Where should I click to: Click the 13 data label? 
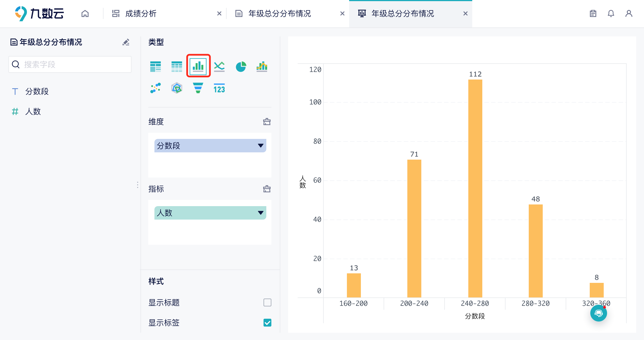(354, 268)
